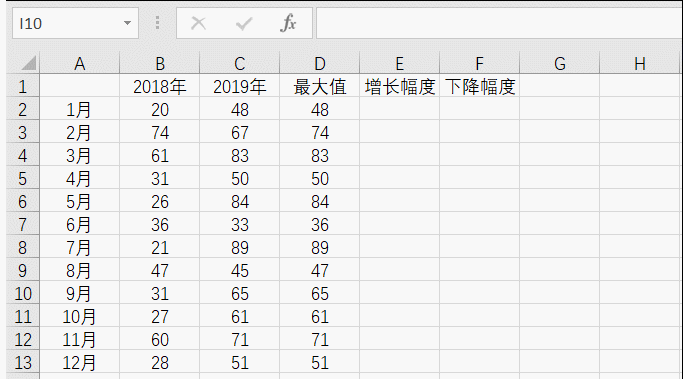The height and width of the screenshot is (379, 683).
Task: Click 2018年 value 28 for 12月
Action: coord(160,362)
